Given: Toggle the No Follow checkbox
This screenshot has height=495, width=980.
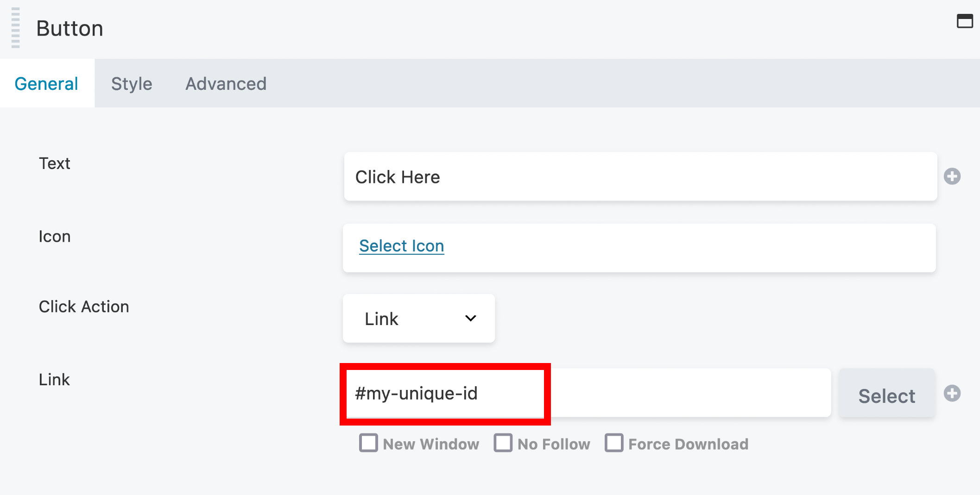Looking at the screenshot, I should pos(503,443).
